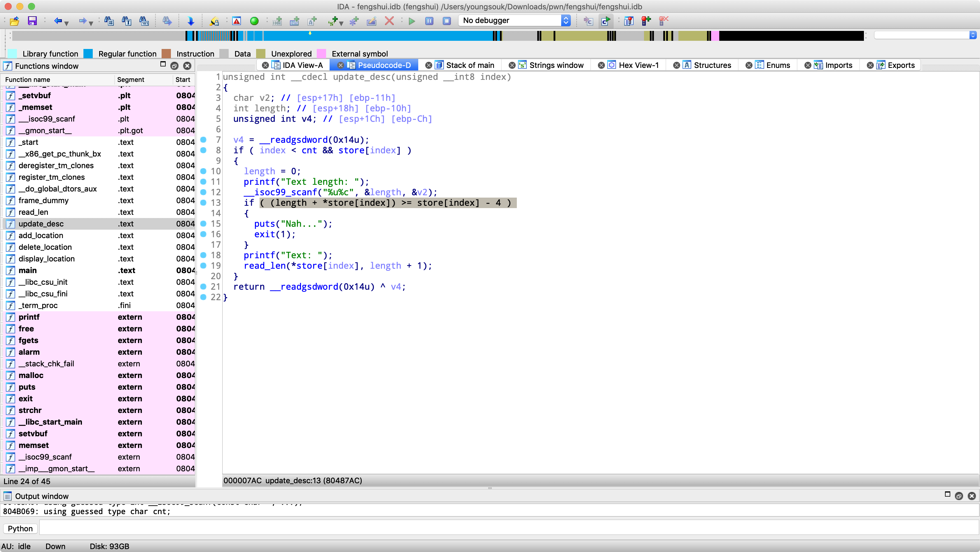Image resolution: width=980 pixels, height=552 pixels.
Task: Toggle breakpoint dot on pseudocode line 13
Action: point(204,203)
